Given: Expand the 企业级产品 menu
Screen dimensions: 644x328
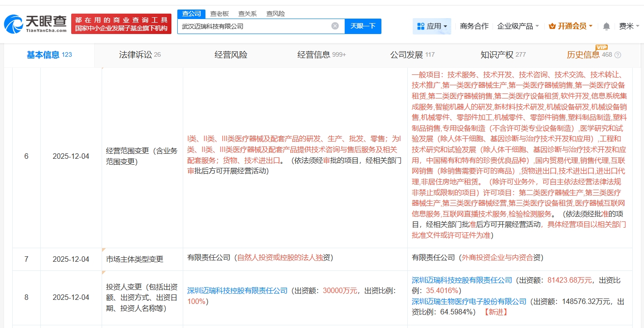Looking at the screenshot, I should [x=518, y=26].
